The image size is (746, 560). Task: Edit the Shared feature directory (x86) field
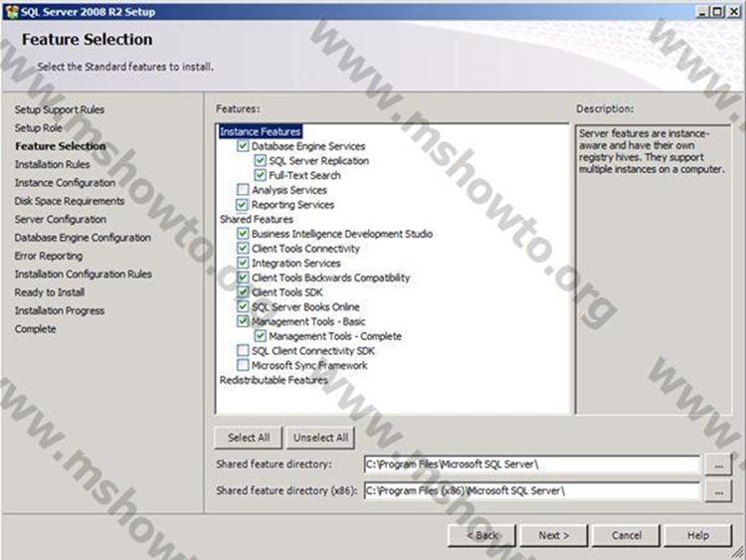(532, 490)
